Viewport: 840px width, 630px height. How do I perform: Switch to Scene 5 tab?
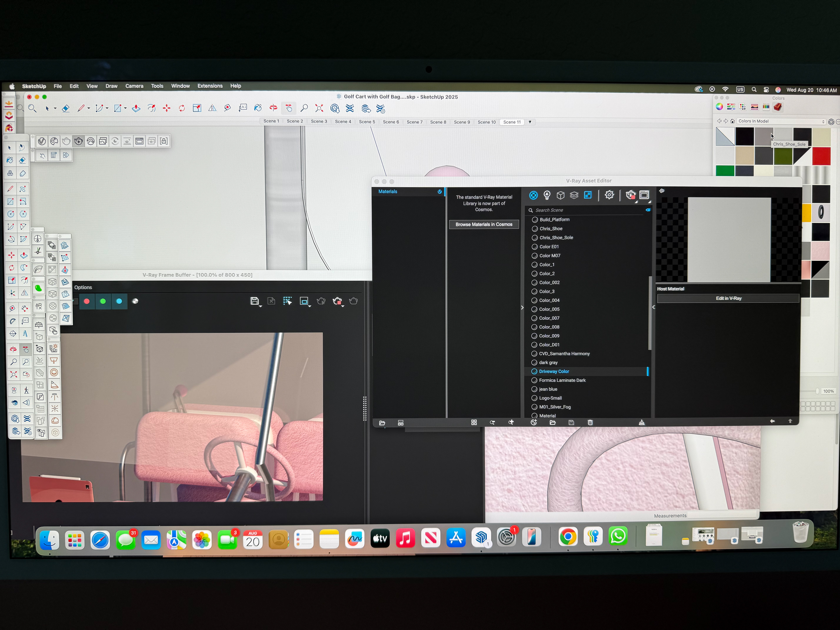367,122
